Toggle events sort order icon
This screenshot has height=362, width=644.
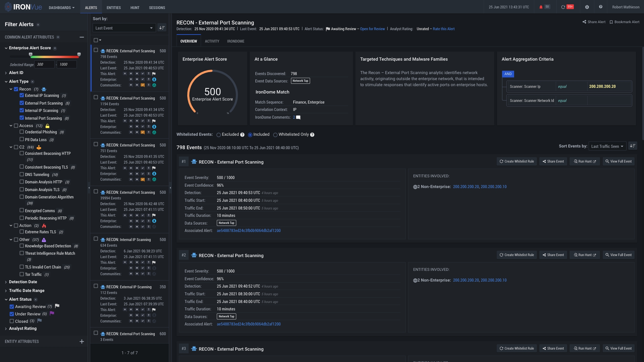632,146
